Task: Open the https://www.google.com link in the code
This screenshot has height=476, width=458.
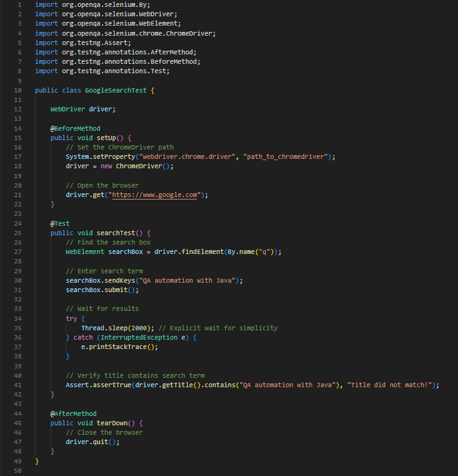Action: click(155, 195)
